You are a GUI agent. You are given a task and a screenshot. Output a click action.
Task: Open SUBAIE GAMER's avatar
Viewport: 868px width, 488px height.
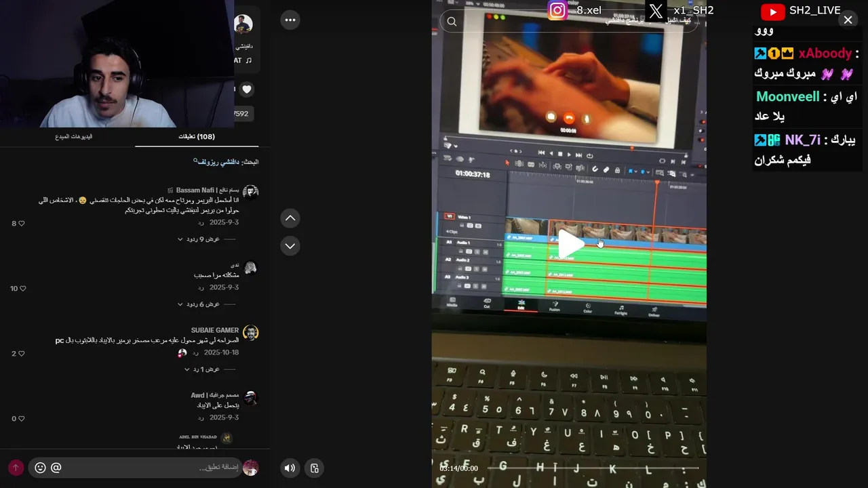click(250, 333)
